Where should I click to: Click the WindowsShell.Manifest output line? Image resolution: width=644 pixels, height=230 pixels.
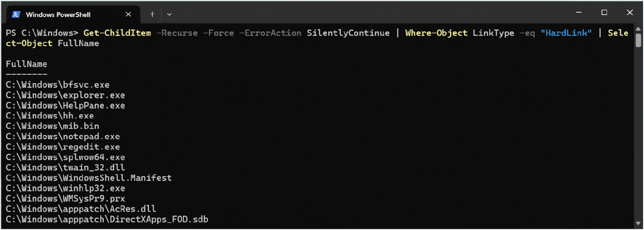89,178
